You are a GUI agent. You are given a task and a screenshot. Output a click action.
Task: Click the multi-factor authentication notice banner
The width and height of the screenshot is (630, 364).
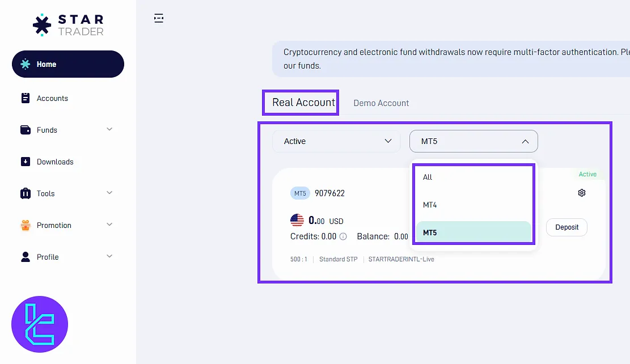(451, 58)
